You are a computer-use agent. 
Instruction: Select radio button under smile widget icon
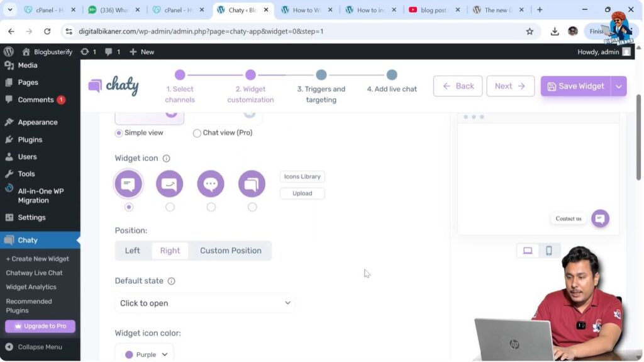point(170,207)
